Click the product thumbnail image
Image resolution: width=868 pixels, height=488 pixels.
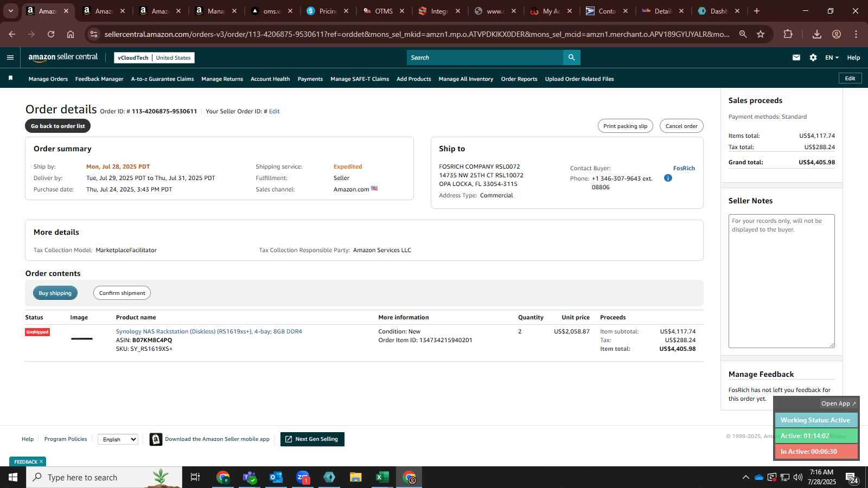click(x=82, y=339)
